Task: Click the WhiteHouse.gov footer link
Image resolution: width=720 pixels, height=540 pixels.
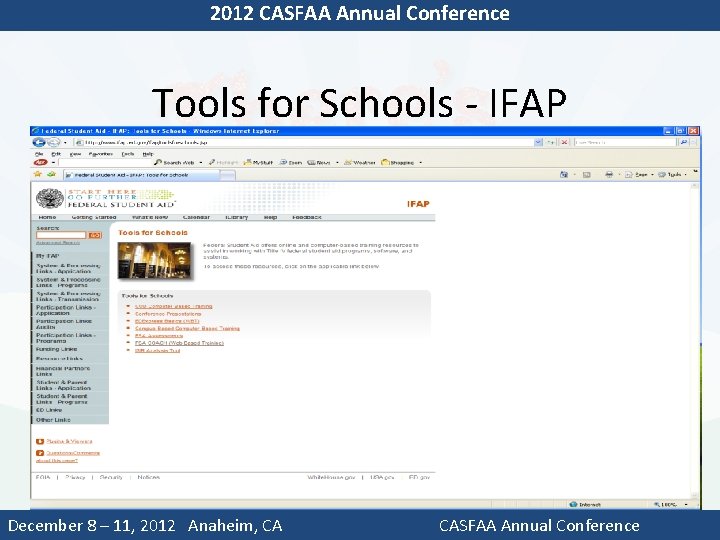Action: pos(331,477)
